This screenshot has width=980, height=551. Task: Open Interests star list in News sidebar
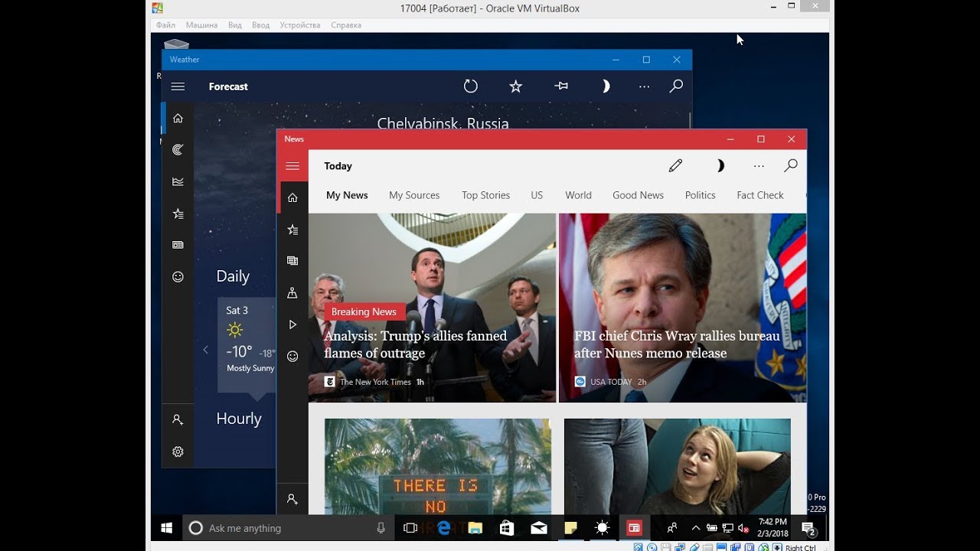[x=292, y=230]
